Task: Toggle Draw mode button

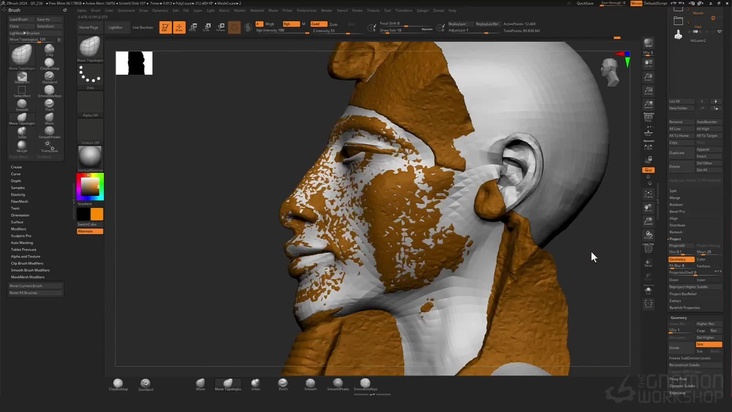Action: [x=179, y=27]
